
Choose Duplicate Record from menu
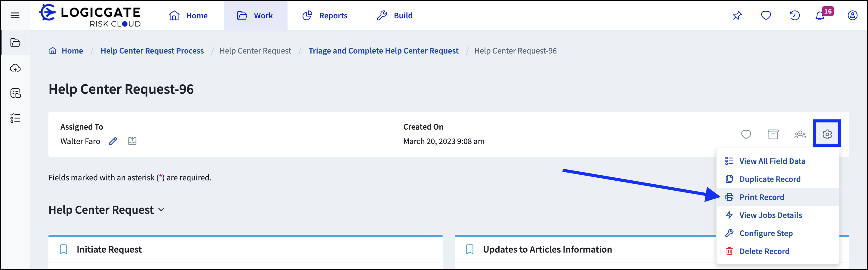pyautogui.click(x=777, y=179)
